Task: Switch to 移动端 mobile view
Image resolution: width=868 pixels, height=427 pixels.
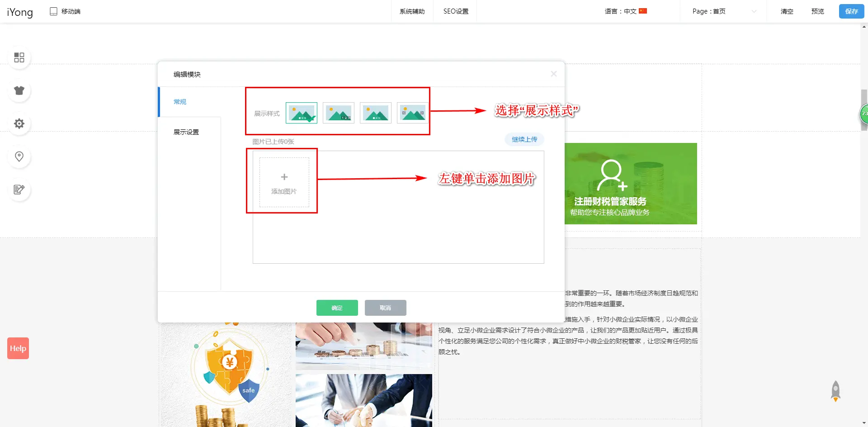Action: coord(66,11)
